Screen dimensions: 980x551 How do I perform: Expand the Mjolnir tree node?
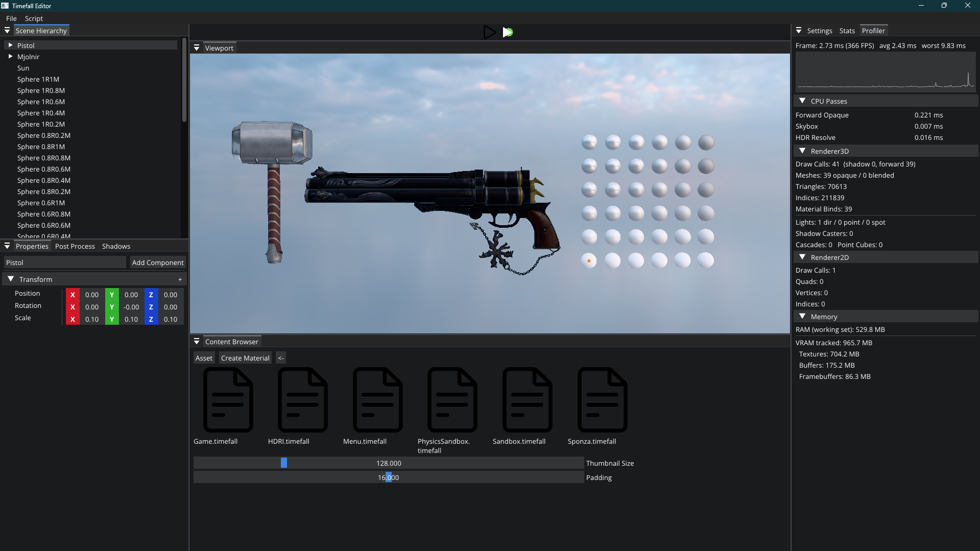tap(10, 57)
